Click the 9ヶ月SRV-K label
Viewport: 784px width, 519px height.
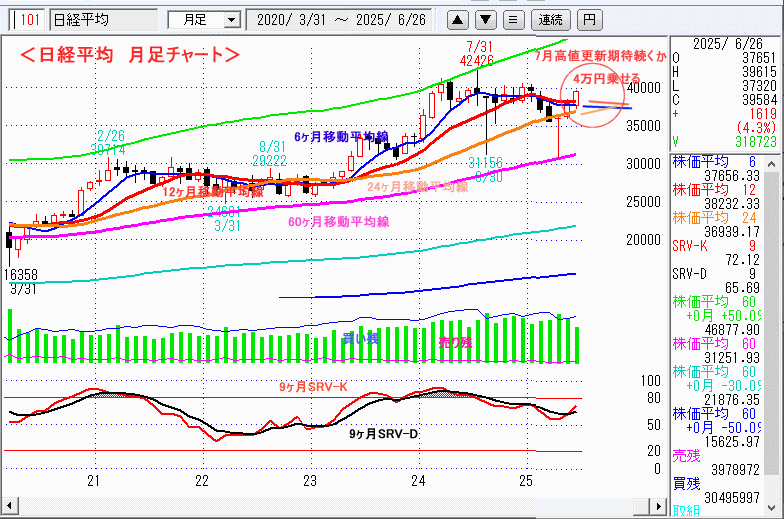pos(313,386)
